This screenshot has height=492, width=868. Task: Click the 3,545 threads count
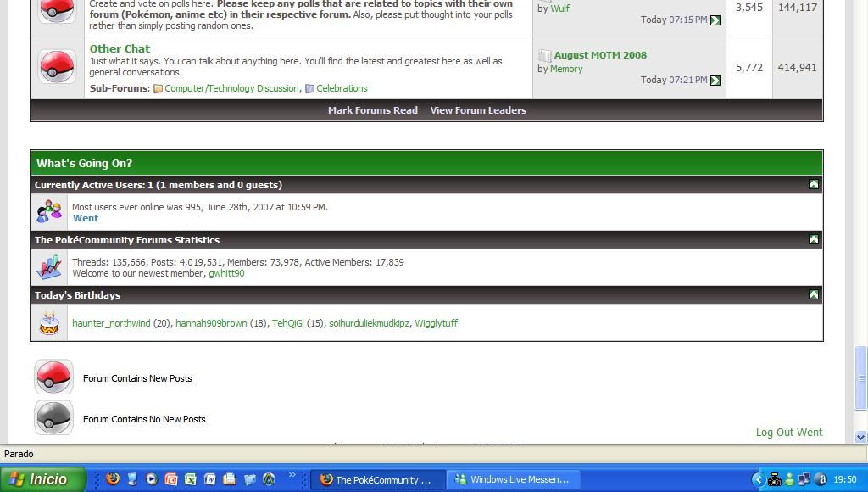coord(749,7)
